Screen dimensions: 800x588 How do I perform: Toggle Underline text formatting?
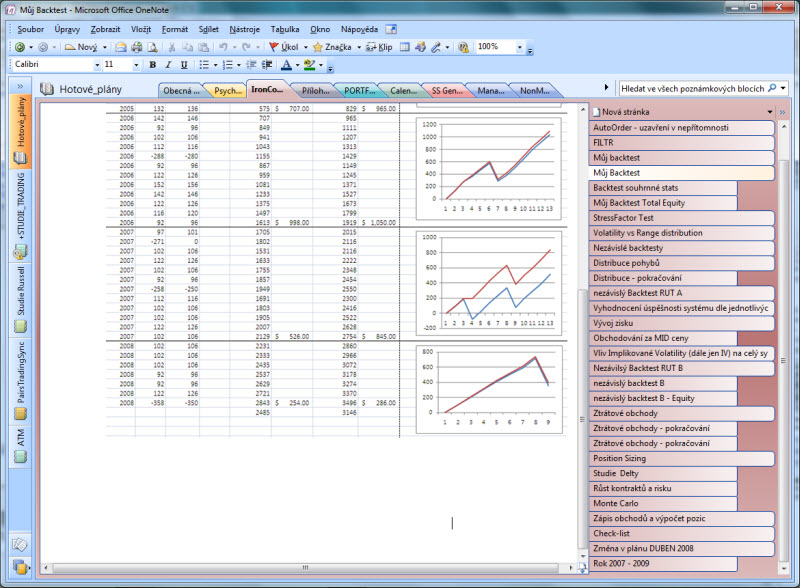click(x=184, y=65)
